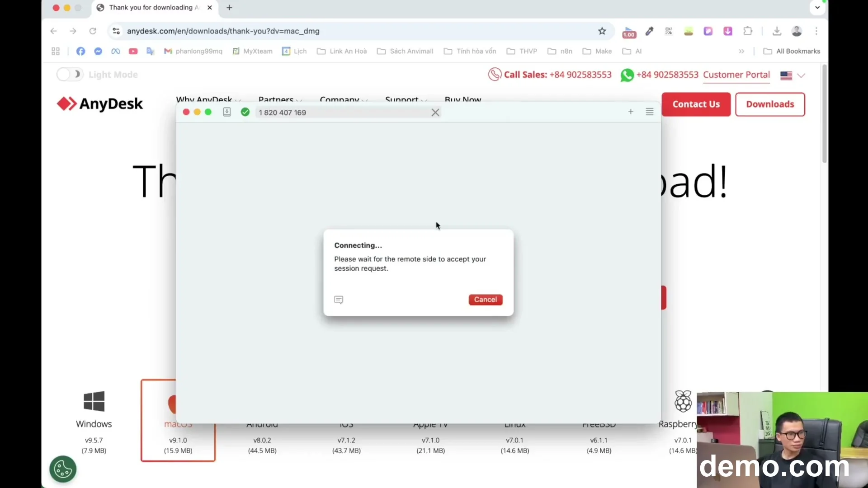Open the YouTube bookmark
Image resolution: width=868 pixels, height=488 pixels.
[133, 52]
